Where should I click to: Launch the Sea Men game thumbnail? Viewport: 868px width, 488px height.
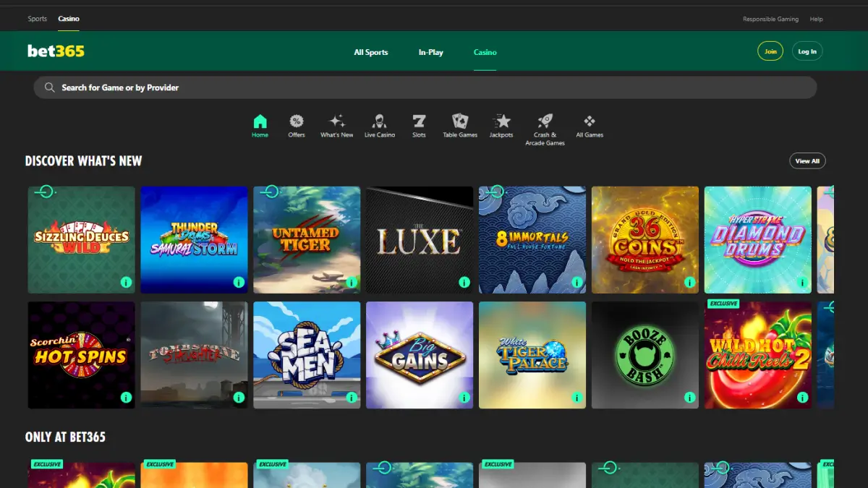tap(307, 355)
